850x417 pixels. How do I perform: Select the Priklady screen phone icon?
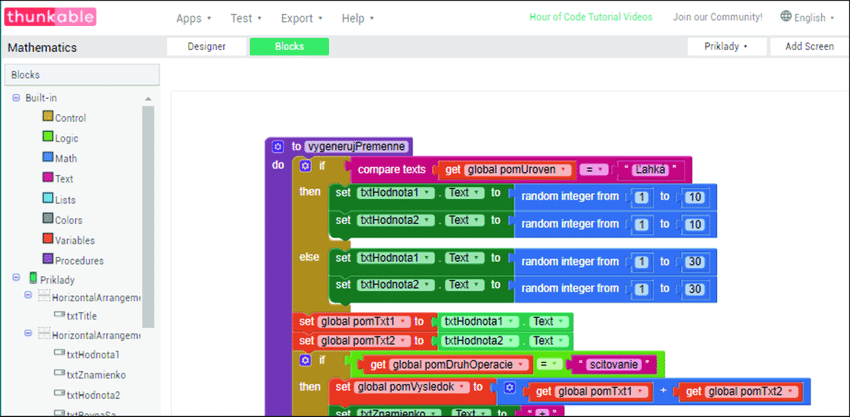click(x=34, y=279)
